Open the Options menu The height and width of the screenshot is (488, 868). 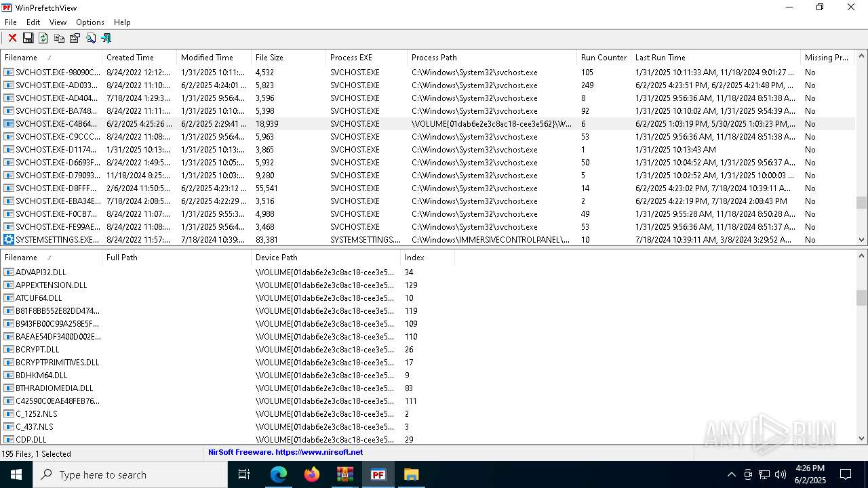[x=90, y=22]
